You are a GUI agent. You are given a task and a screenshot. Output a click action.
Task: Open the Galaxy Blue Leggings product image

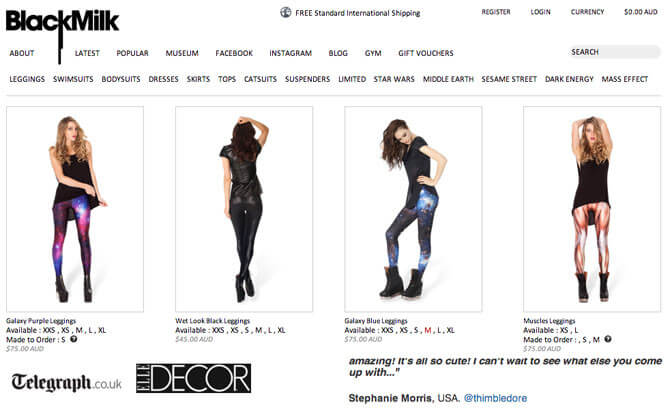[x=413, y=209]
